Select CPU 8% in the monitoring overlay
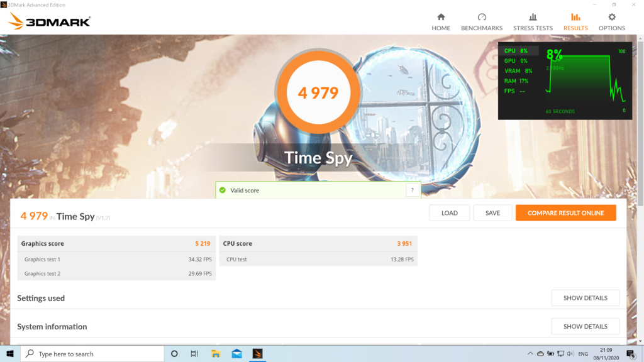This screenshot has width=644, height=362. tap(519, 51)
